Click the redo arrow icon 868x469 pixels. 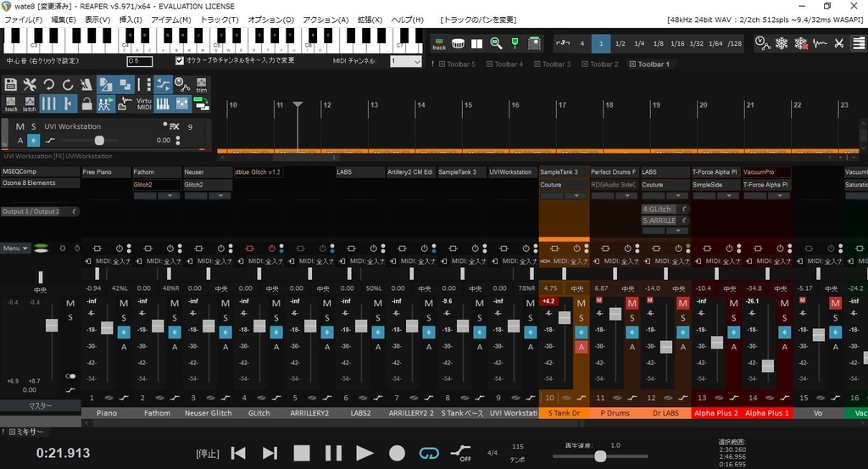tap(68, 84)
